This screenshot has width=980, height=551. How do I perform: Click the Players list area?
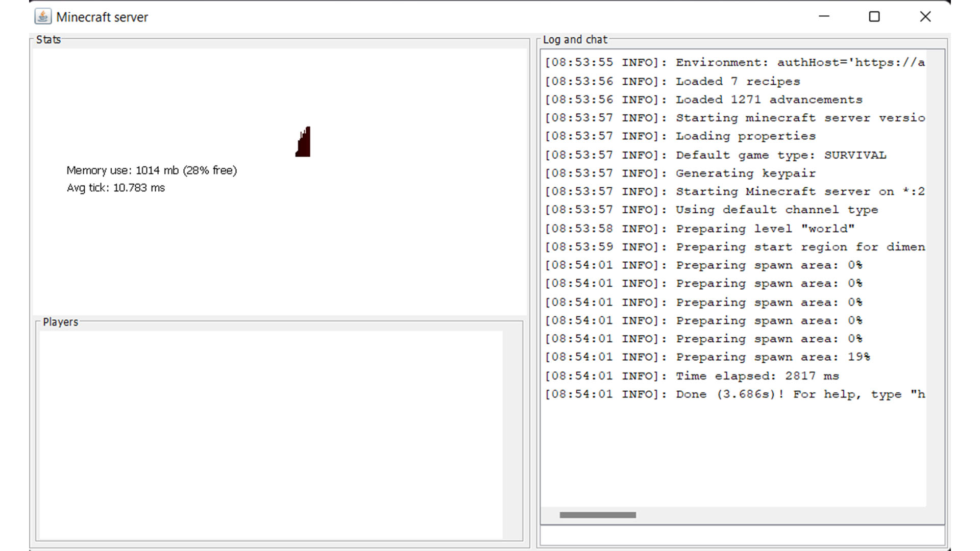point(271,435)
